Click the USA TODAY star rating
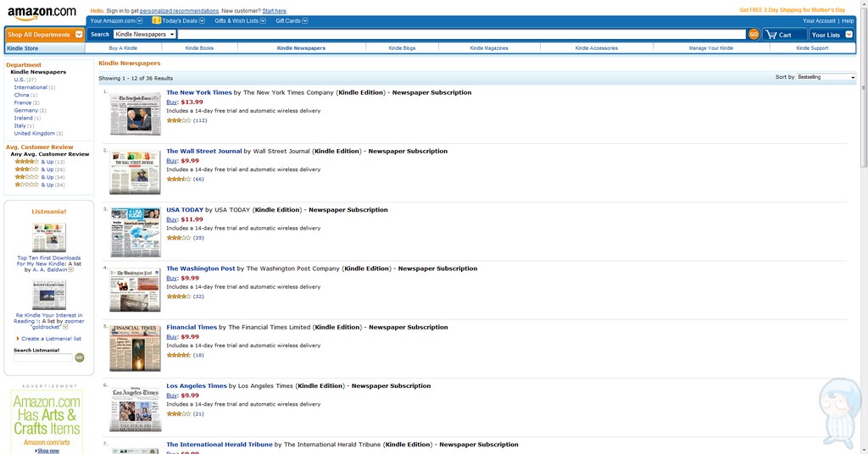This screenshot has width=868, height=454. point(179,237)
